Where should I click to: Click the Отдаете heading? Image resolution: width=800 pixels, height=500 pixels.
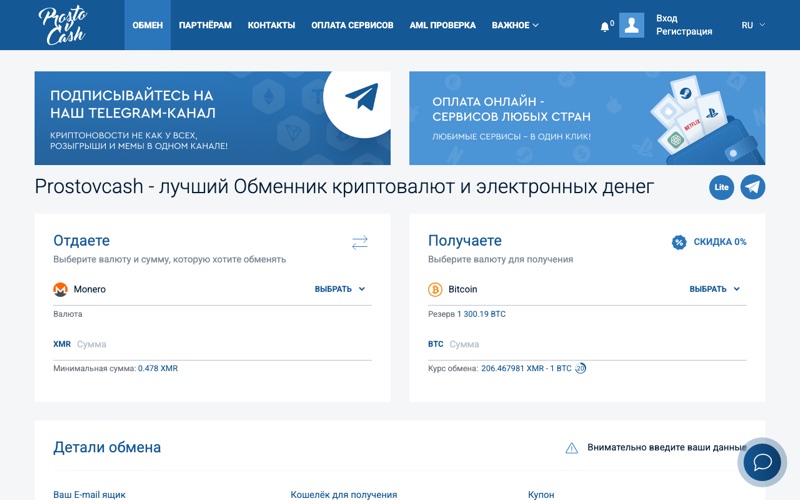pos(82,241)
